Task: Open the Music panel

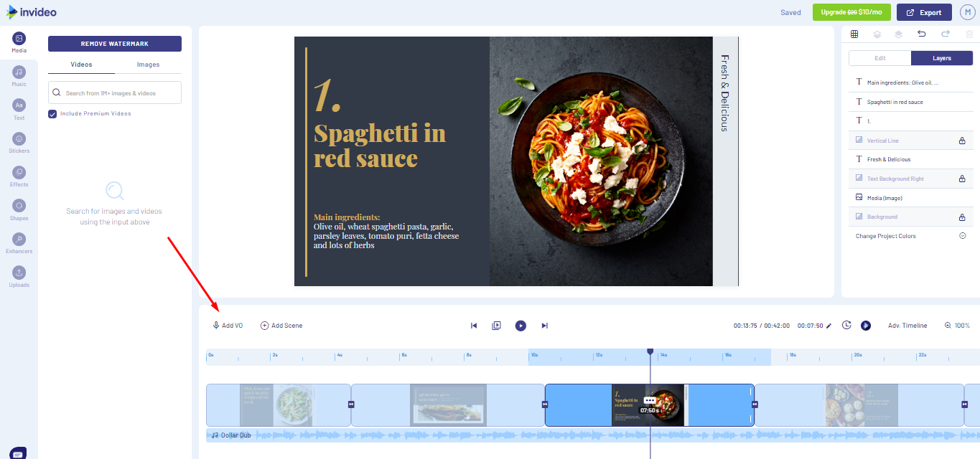Action: (x=18, y=75)
